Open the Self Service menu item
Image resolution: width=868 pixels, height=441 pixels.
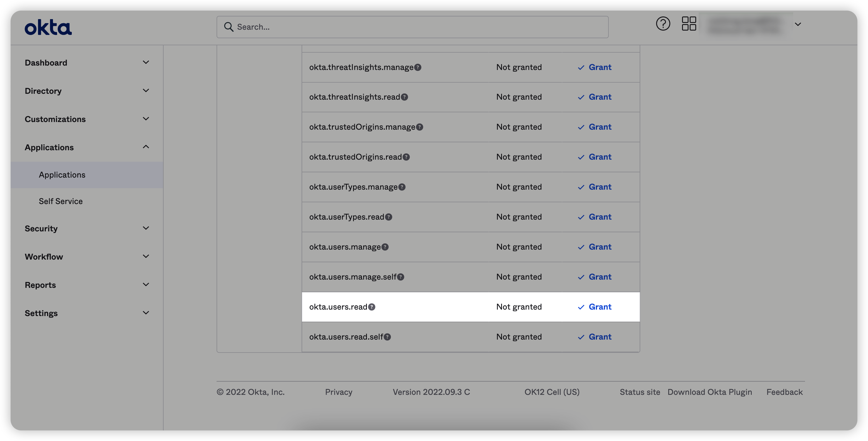[61, 201]
